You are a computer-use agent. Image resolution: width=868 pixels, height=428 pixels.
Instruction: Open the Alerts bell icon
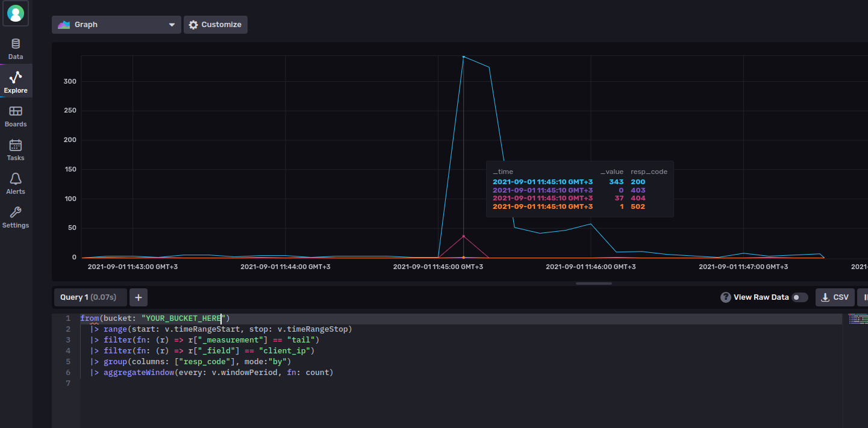pos(16,179)
